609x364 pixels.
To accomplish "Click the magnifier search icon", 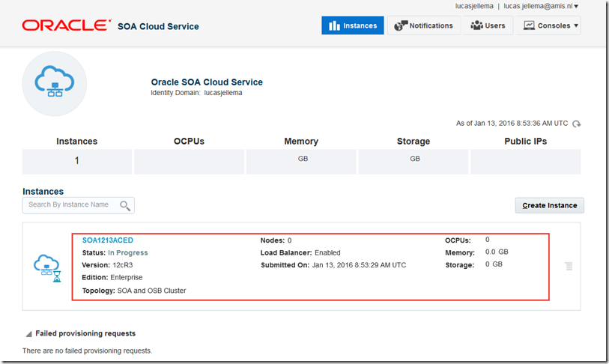I will pyautogui.click(x=125, y=205).
